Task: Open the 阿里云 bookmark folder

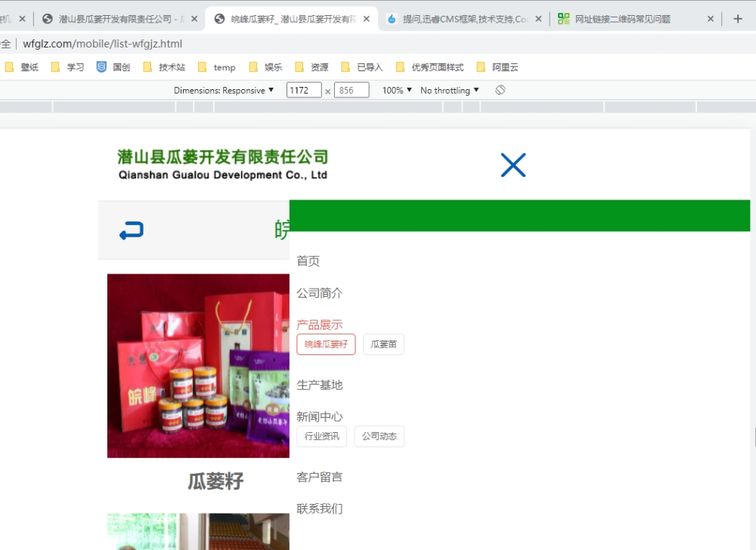Action: 497,67
